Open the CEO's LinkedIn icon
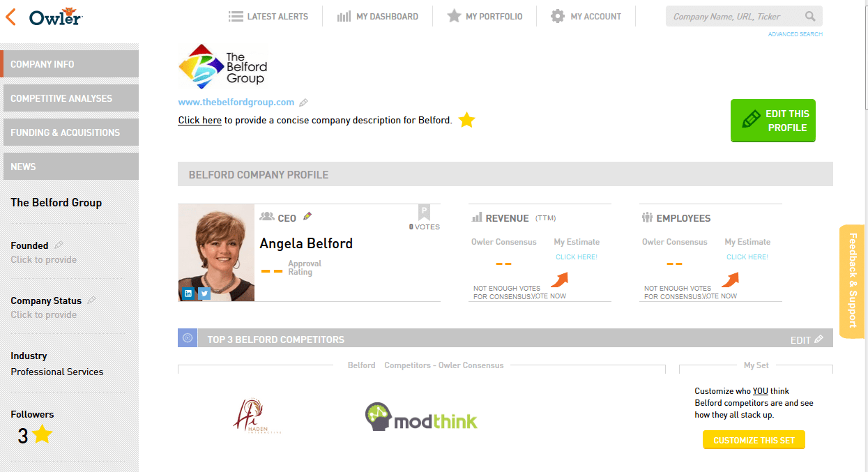868x472 pixels. coord(188,294)
